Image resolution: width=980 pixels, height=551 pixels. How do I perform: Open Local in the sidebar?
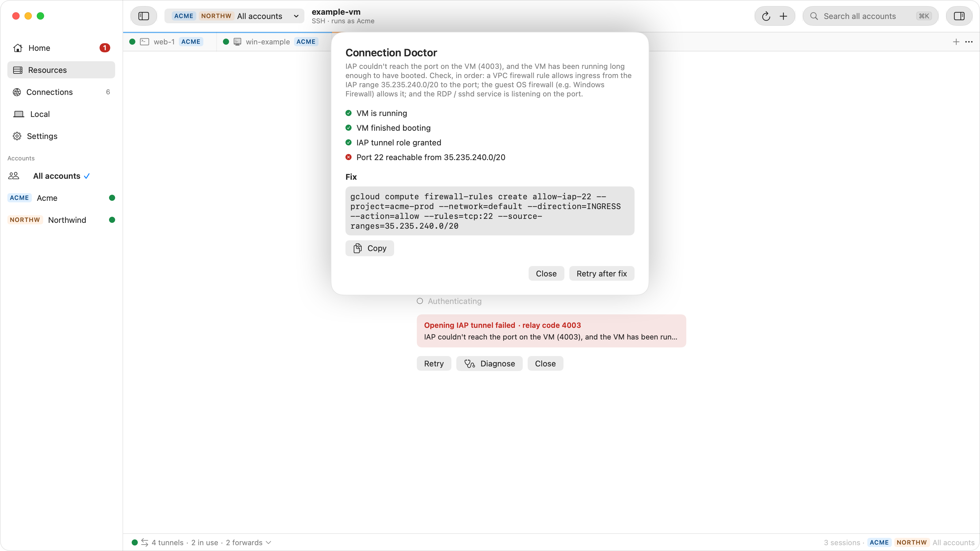tap(61, 114)
